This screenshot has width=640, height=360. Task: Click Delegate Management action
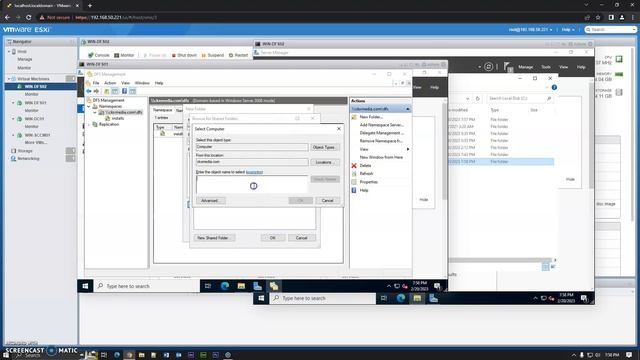[381, 133]
